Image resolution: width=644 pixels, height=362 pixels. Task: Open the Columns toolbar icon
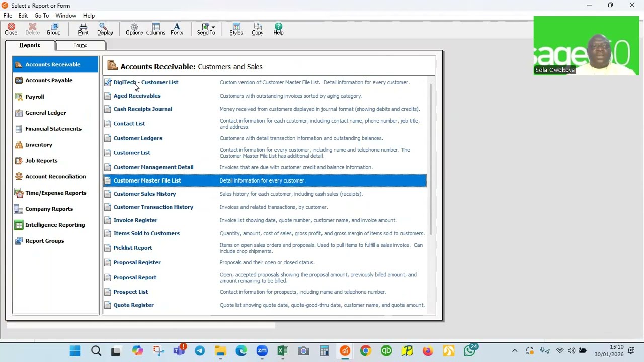155,29
